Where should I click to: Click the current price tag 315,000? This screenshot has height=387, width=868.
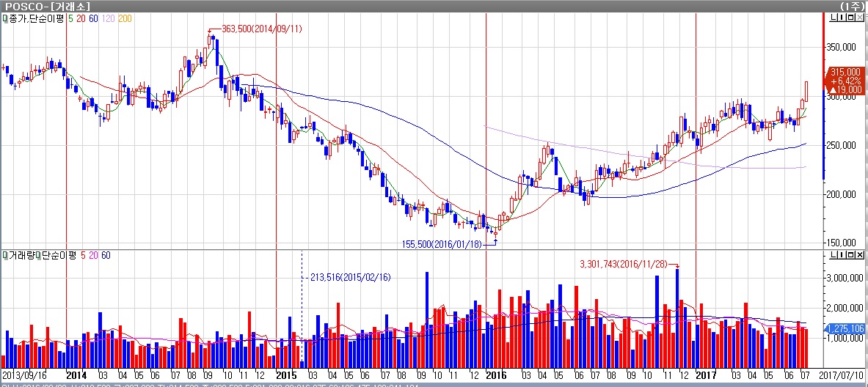844,72
